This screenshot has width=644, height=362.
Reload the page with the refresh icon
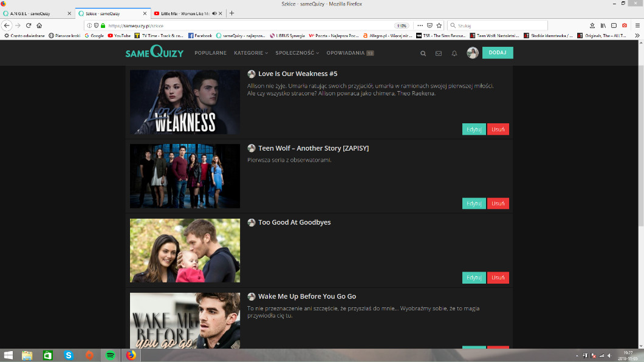(29, 26)
